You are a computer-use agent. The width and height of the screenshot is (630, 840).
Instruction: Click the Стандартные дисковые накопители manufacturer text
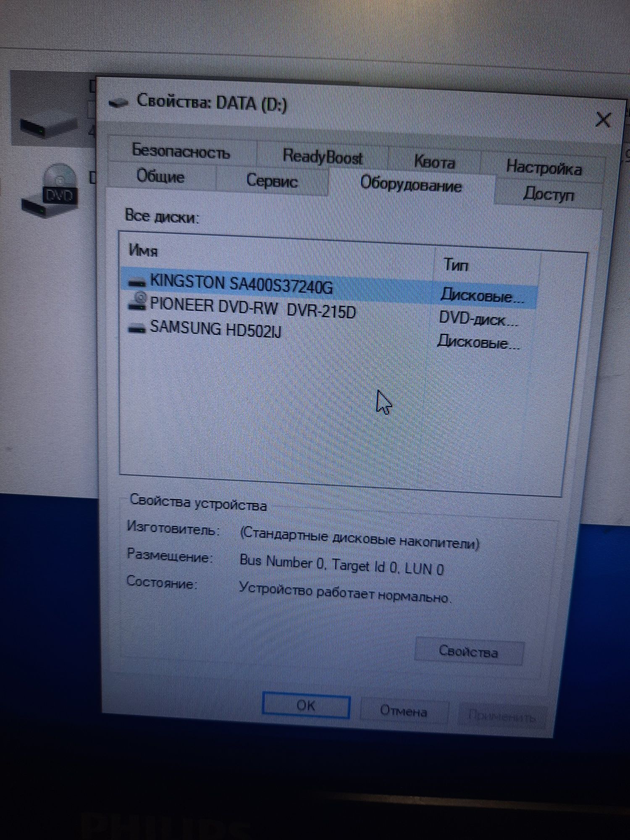pos(360,538)
